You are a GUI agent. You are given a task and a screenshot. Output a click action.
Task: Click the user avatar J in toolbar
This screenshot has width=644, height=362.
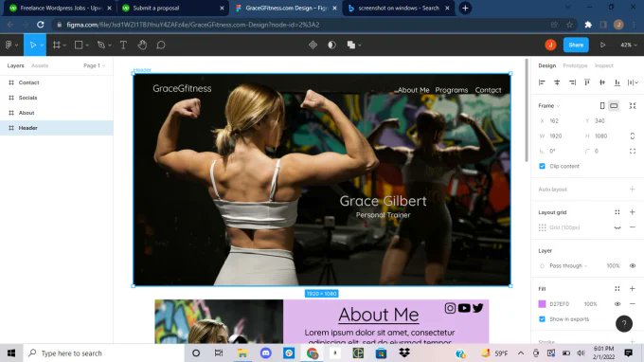click(x=551, y=45)
